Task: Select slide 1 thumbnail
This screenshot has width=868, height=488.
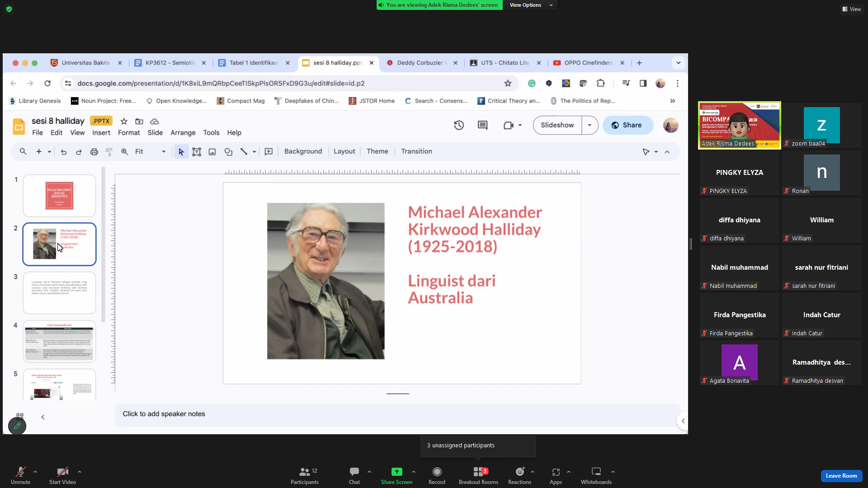Action: coord(59,196)
